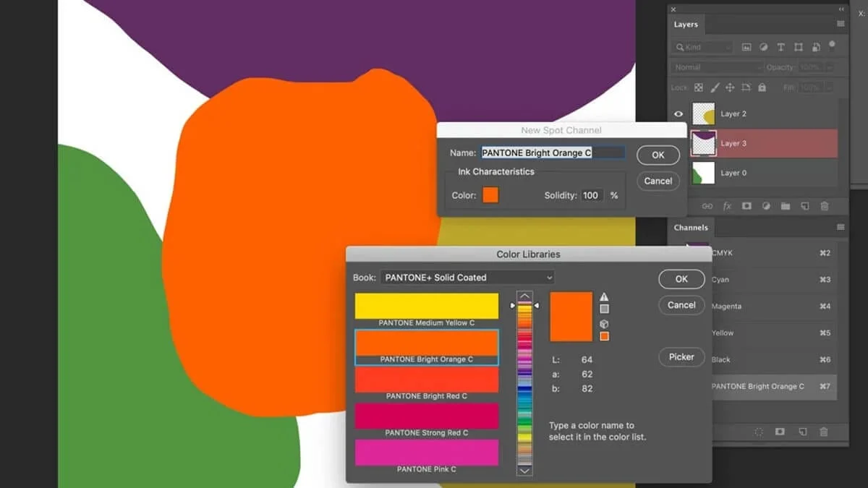
Task: Click the adjustment layer filter icon
Action: [x=764, y=47]
